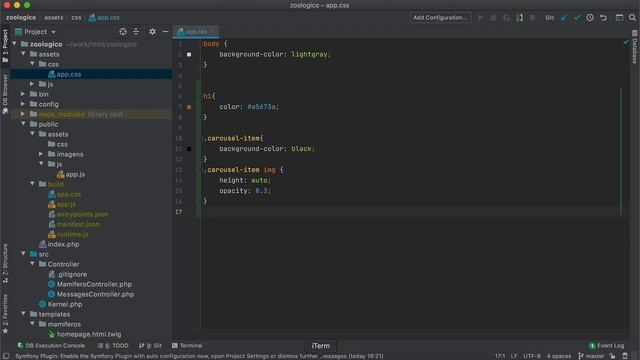This screenshot has height=360, width=640.
Task: Click the LF line separator in status bar
Action: (514, 356)
